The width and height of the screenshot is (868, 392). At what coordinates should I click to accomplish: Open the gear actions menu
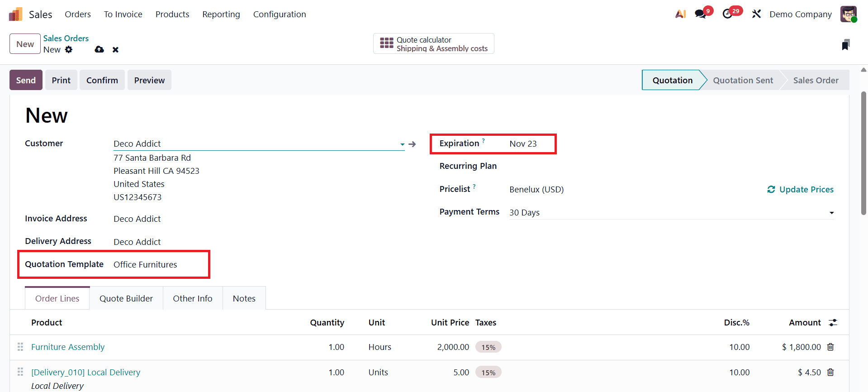point(69,49)
